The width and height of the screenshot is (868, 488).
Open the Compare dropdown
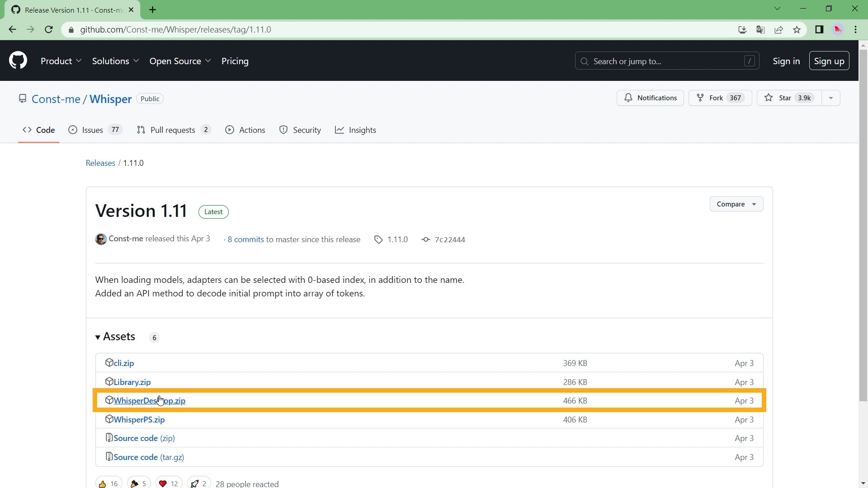[736, 204]
